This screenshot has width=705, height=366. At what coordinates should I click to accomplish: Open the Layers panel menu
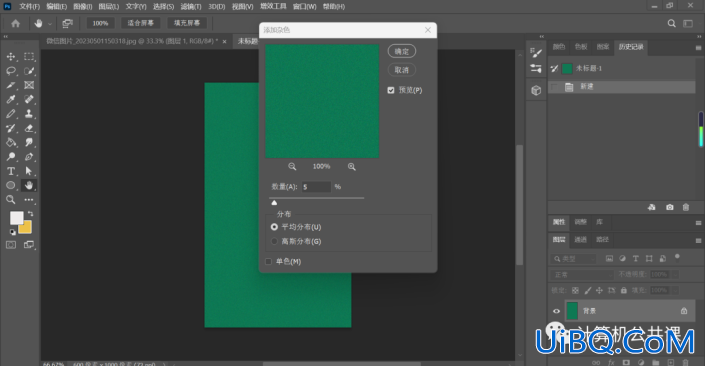[698, 241]
